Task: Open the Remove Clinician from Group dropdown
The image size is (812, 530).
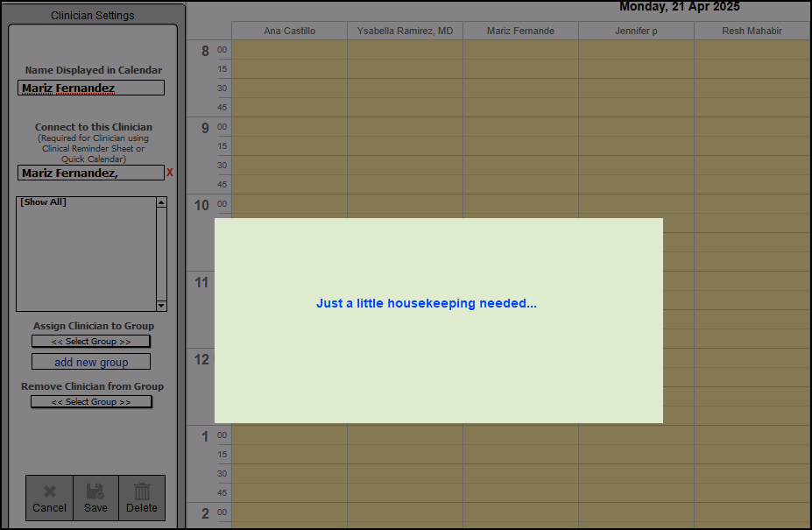Action: click(x=91, y=402)
